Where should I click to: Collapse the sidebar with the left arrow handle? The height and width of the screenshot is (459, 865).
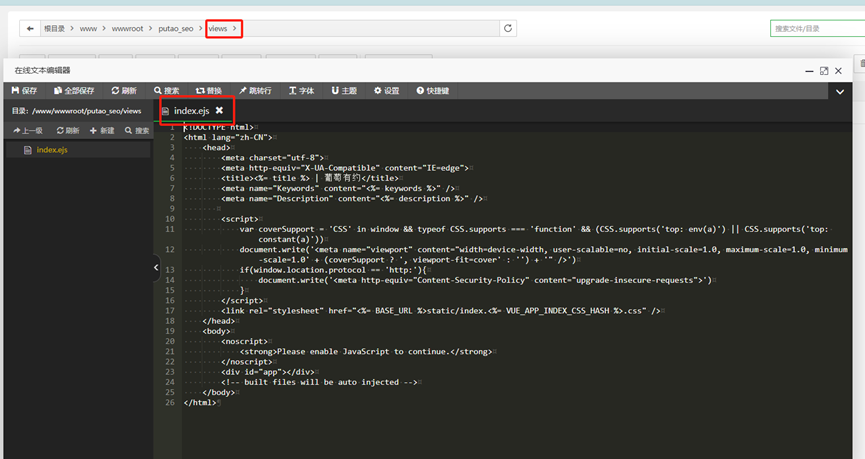coord(156,268)
